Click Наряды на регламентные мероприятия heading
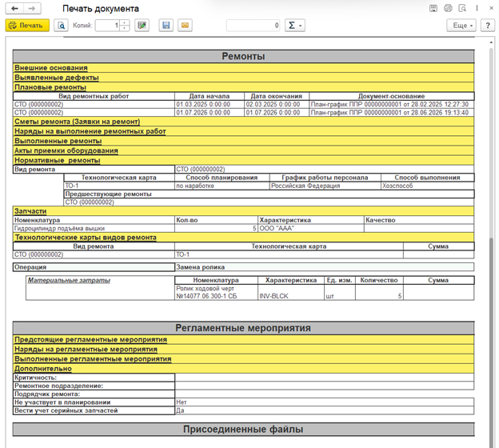 tap(86, 350)
